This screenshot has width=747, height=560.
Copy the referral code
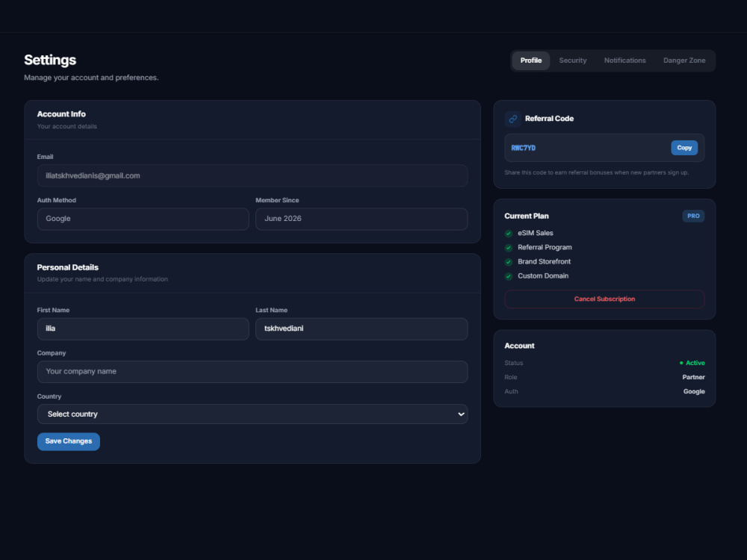coord(684,148)
